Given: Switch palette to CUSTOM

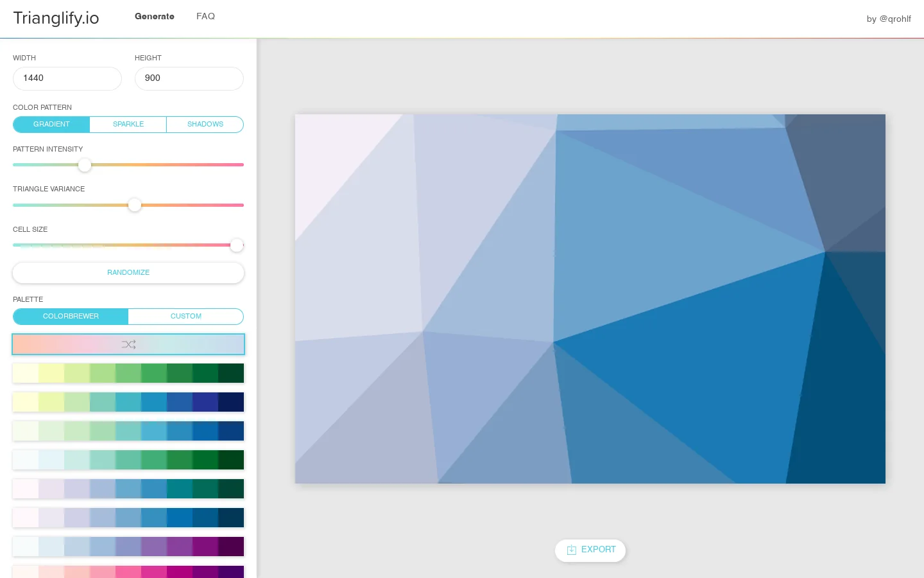Looking at the screenshot, I should (186, 317).
